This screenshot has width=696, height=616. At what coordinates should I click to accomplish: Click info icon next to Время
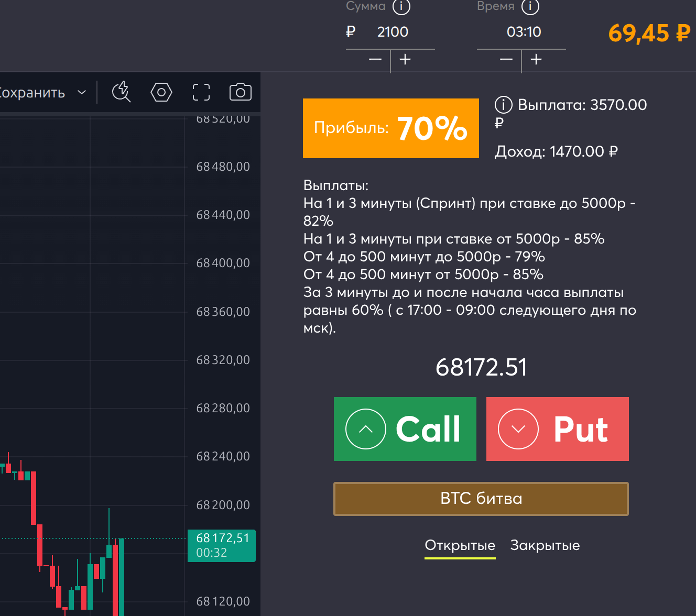pos(530,6)
